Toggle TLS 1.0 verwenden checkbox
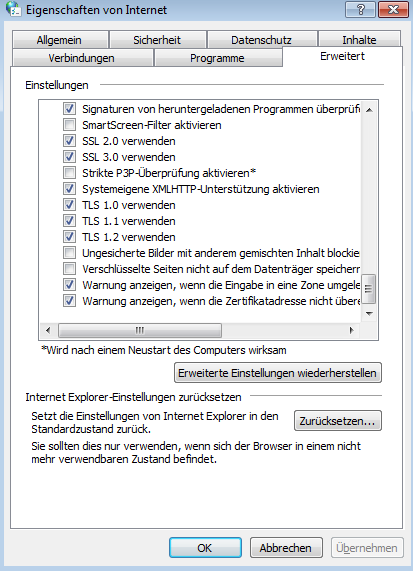The height and width of the screenshot is (571, 413). [x=69, y=205]
